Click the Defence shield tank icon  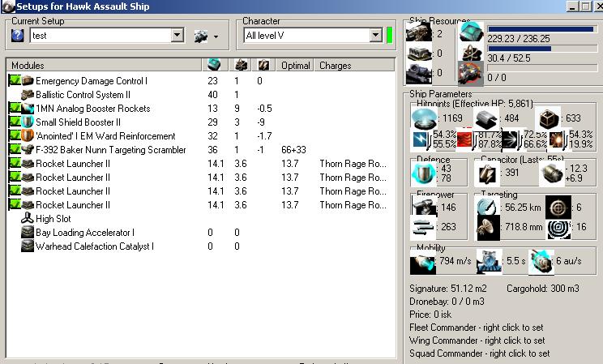[424, 173]
